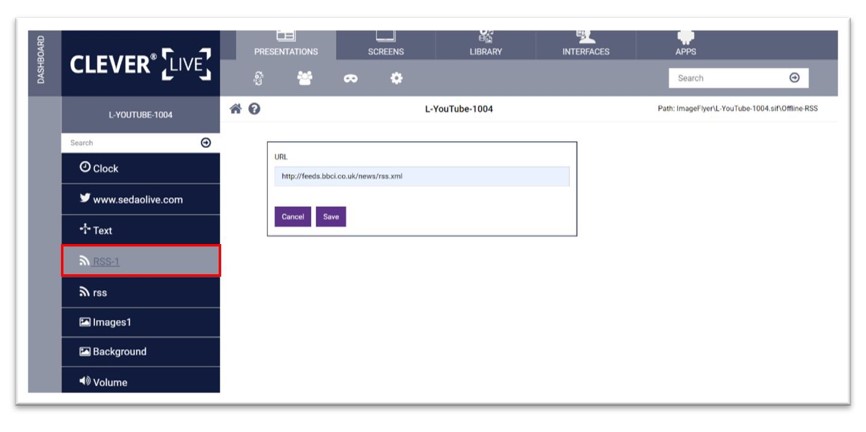The width and height of the screenshot is (866, 432).
Task: Click the sidebar search arrow icon
Action: tap(205, 143)
